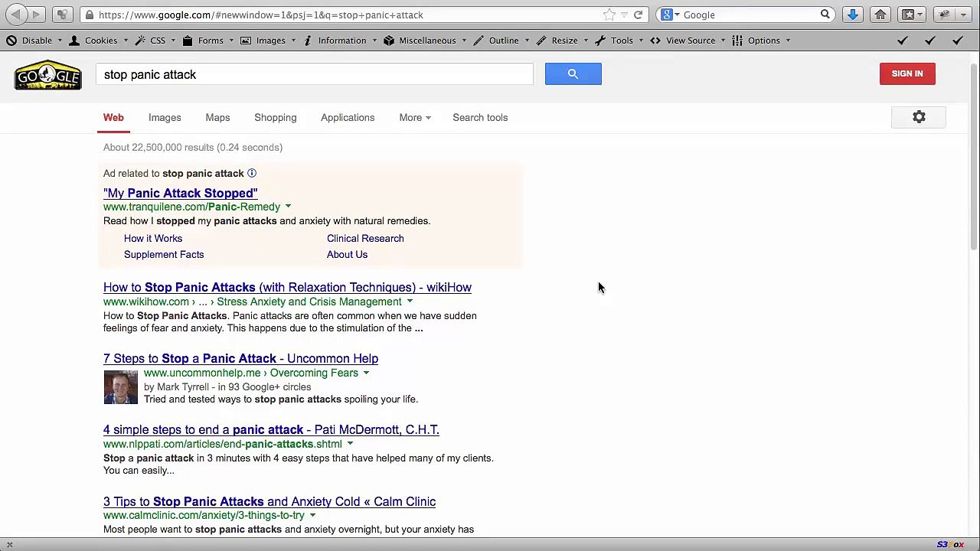The height and width of the screenshot is (551, 980).
Task: Click the Mark Tyrrell author photo thumbnail
Action: (x=121, y=387)
